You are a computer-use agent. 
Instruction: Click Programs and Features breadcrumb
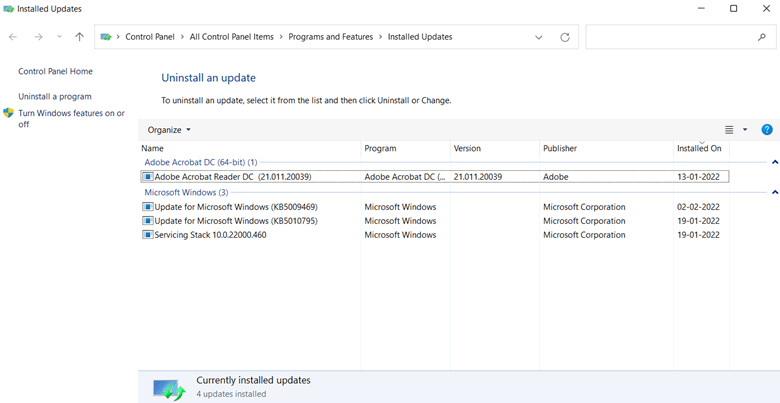pos(331,37)
